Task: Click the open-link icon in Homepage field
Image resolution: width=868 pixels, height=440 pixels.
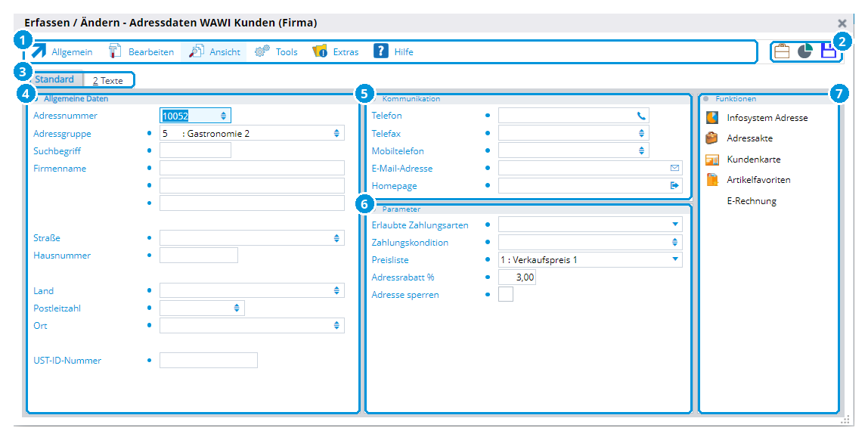Action: click(674, 185)
